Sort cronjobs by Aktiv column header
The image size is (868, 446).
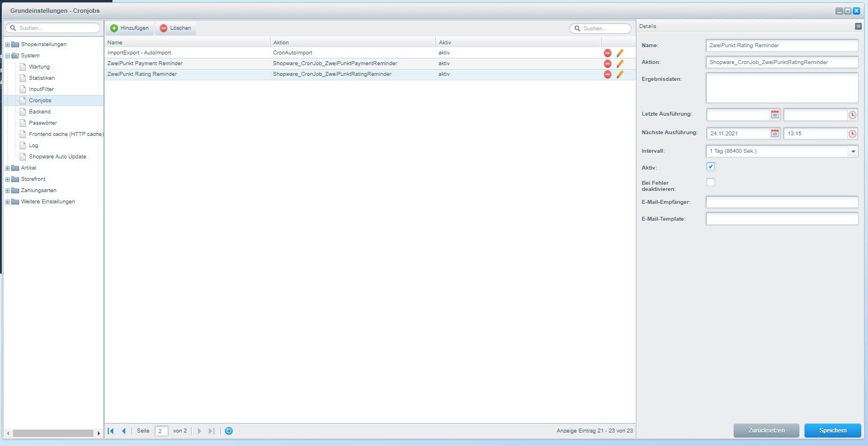tap(518, 43)
